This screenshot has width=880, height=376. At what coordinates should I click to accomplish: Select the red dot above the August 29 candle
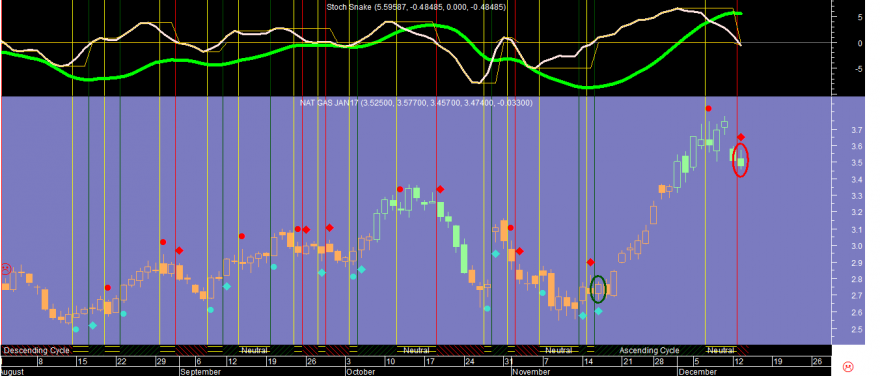(x=163, y=242)
